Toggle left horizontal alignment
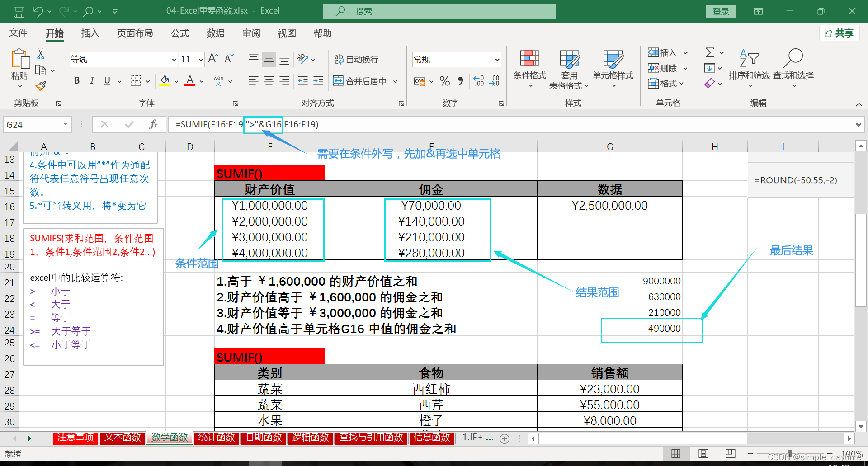Screen dimensions: 868x466 tap(254, 81)
